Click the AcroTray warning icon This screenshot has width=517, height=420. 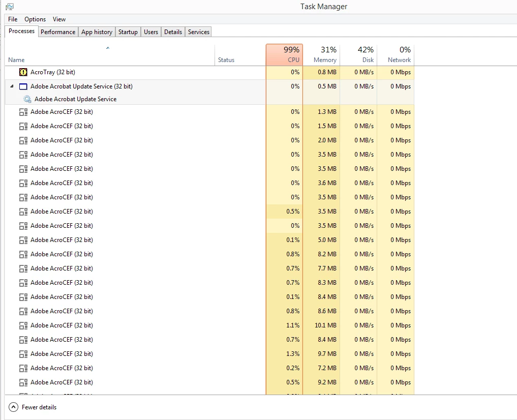(x=23, y=72)
